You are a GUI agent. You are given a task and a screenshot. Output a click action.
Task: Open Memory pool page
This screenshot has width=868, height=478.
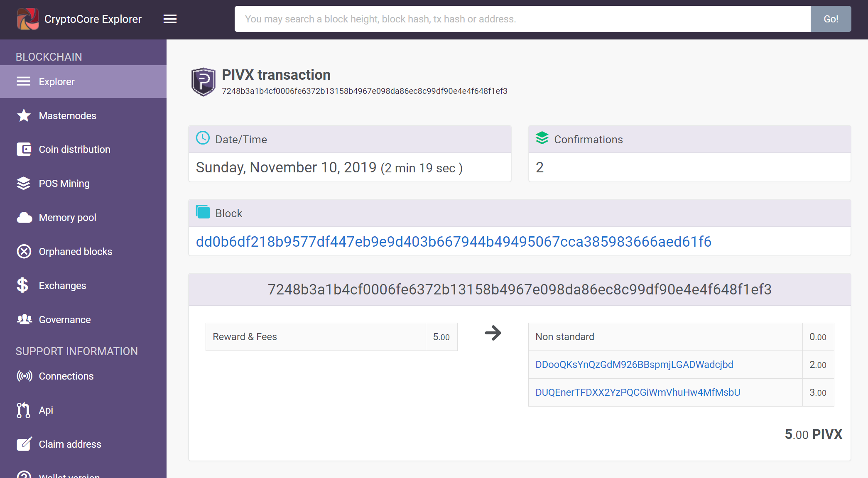[83, 218]
